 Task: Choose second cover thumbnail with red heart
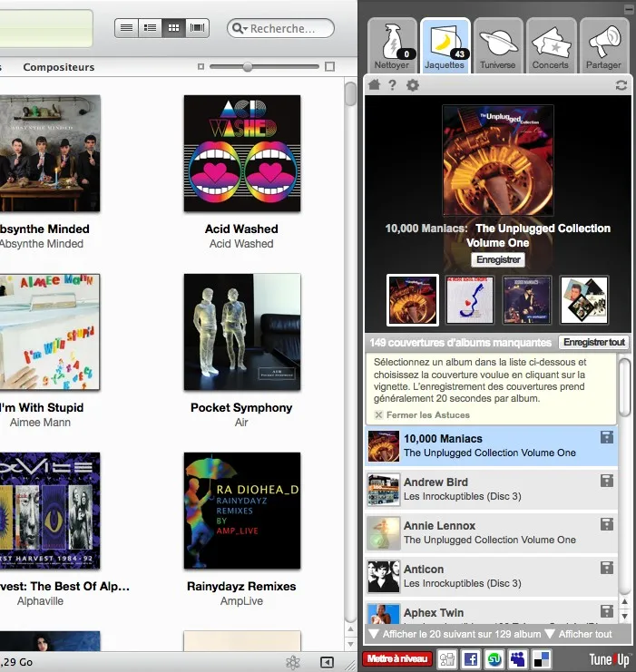(x=470, y=300)
